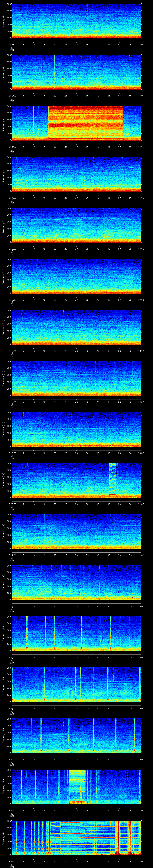Click the 25:00 end time label
The image size is (153, 868).
141,708
